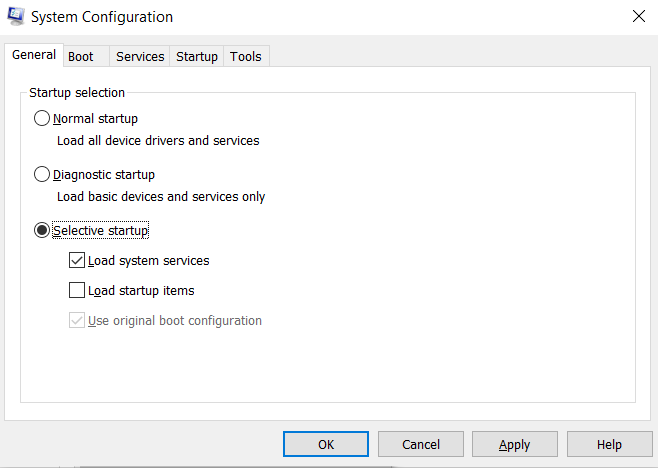Open the Boot tab

(x=86, y=57)
